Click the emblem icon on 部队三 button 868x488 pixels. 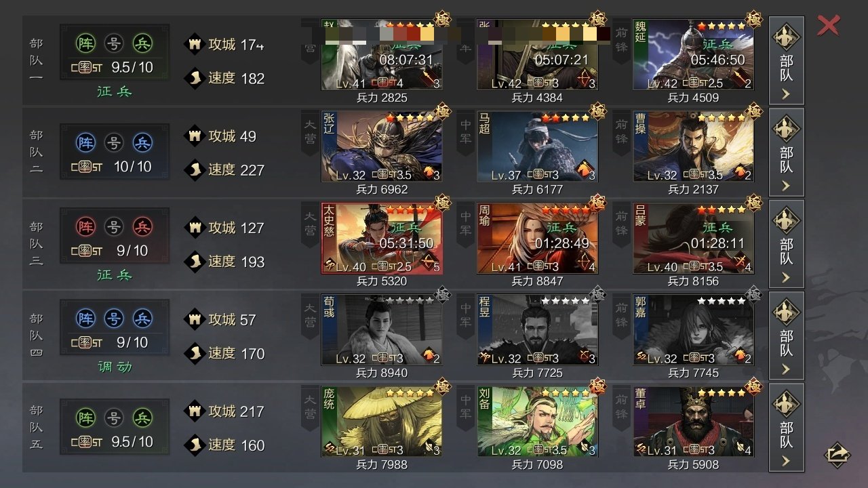pos(787,221)
